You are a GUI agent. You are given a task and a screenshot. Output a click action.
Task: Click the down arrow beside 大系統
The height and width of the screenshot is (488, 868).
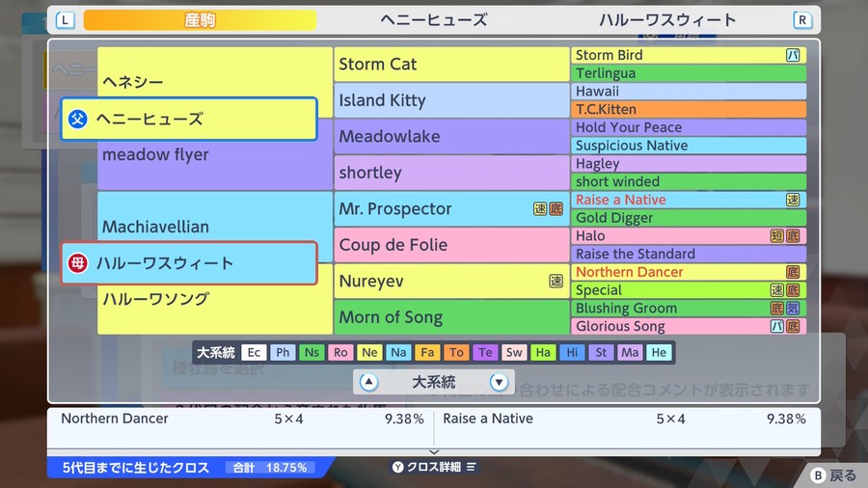499,382
